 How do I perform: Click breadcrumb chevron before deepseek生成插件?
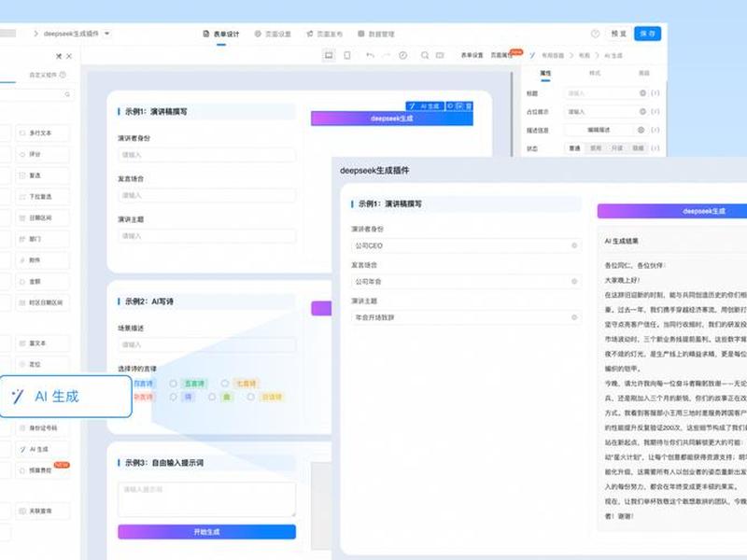tap(35, 34)
